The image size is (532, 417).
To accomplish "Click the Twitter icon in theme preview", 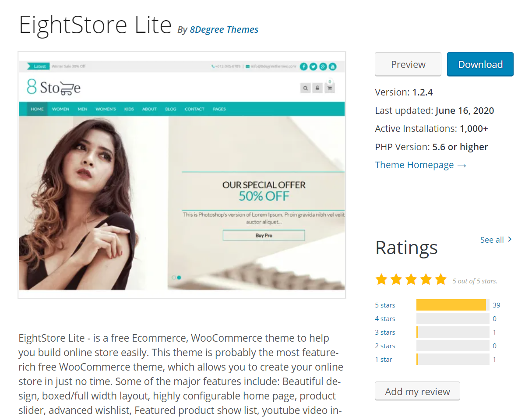I will point(313,67).
